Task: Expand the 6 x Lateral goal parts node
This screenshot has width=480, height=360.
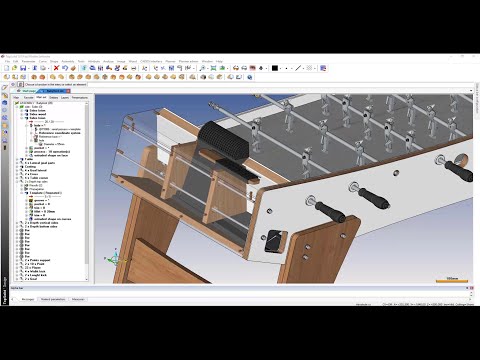Action: 17,163
